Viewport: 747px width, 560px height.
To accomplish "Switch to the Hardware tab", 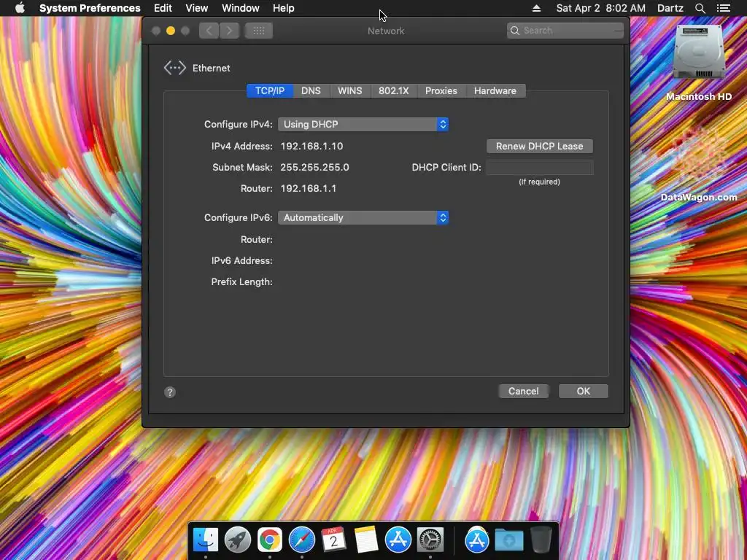I will pos(495,91).
